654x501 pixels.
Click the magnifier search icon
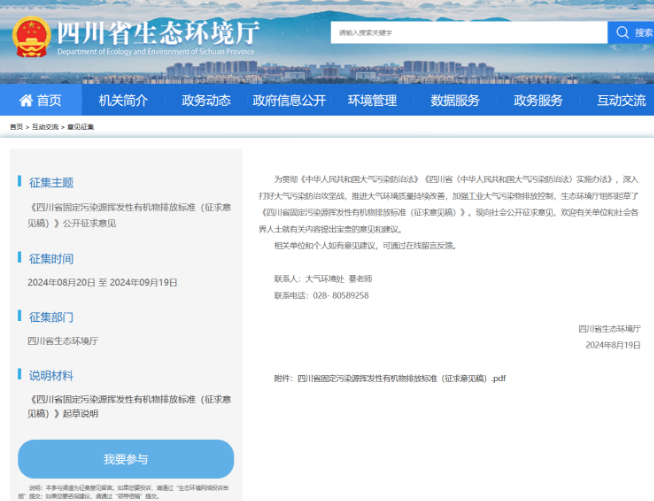[619, 33]
